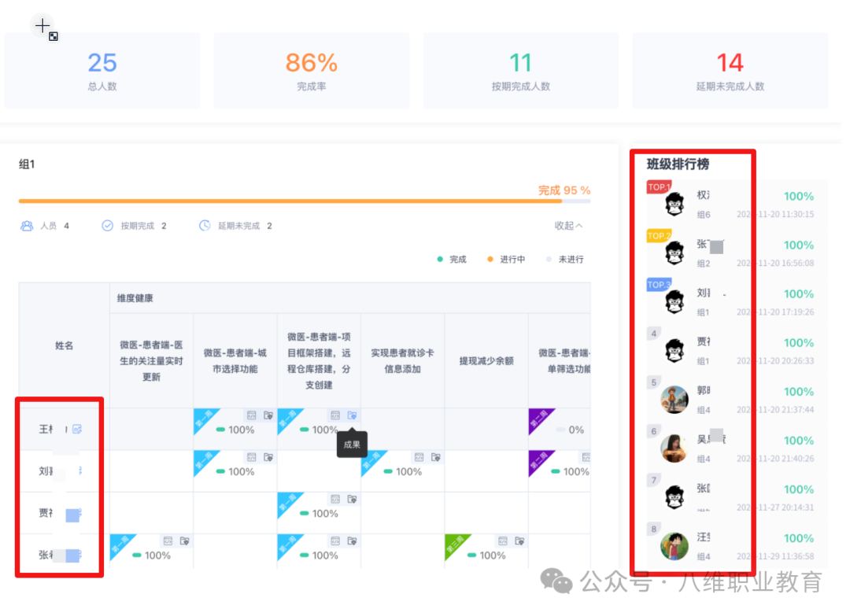This screenshot has height=616, width=850.
Task: Click the 成果 icon in 刘's 城市选择功能 cell
Action: [x=268, y=456]
